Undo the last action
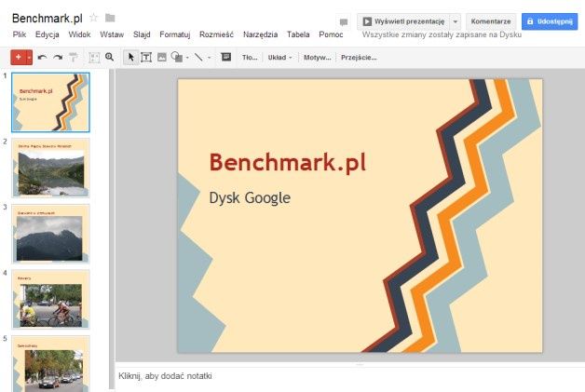The width and height of the screenshot is (585, 392). 42,58
